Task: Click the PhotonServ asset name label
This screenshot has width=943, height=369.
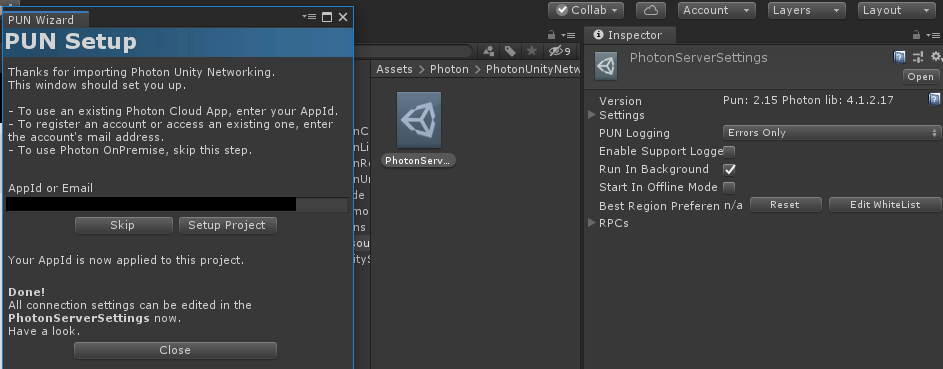Action: (419, 160)
